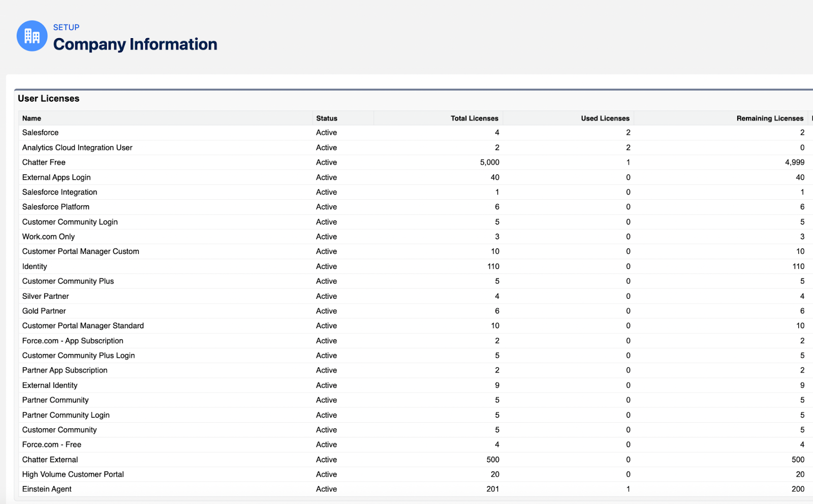The width and height of the screenshot is (813, 504).
Task: Click the Name column header
Action: pos(32,118)
